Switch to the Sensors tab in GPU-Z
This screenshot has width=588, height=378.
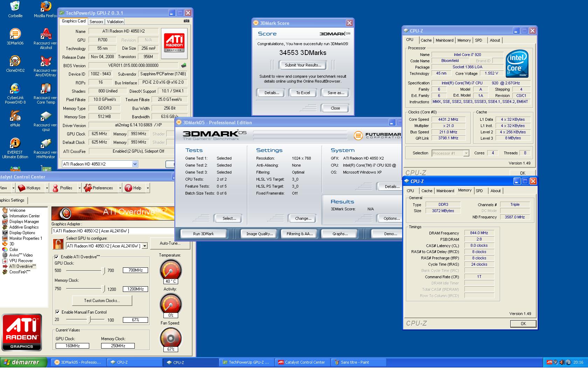[x=96, y=22]
